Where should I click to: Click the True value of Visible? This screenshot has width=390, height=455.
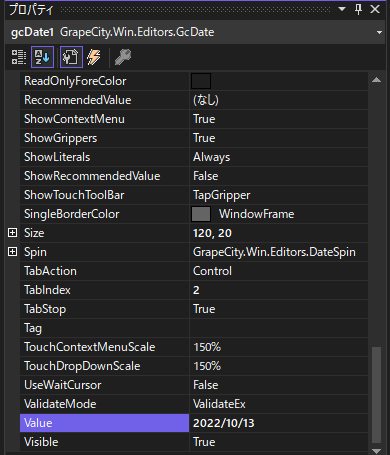204,442
